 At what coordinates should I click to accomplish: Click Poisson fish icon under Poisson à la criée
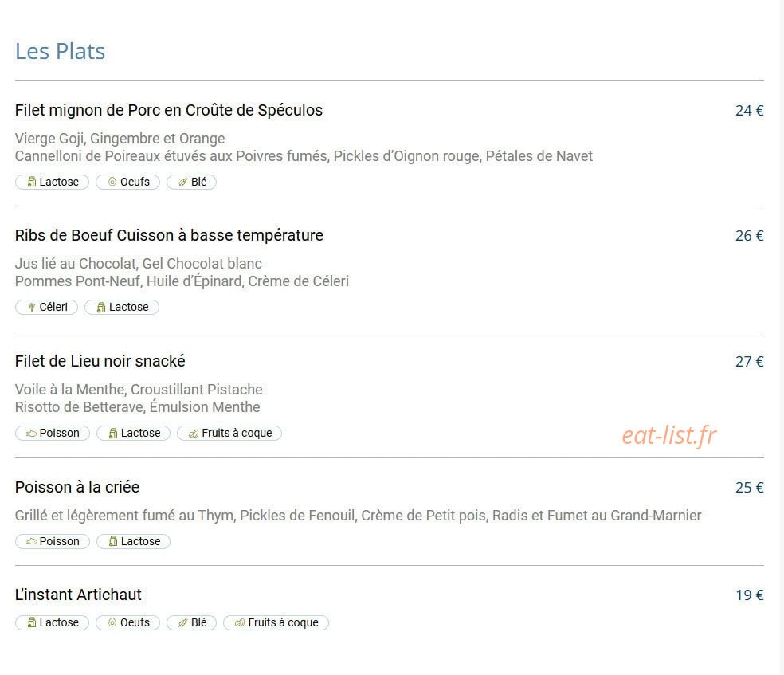coord(32,541)
